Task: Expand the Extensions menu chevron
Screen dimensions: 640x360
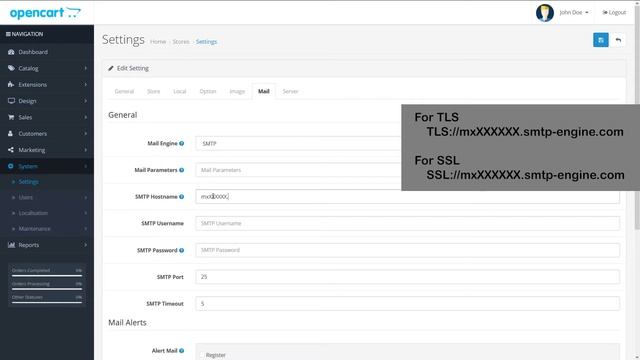Action: [x=86, y=85]
